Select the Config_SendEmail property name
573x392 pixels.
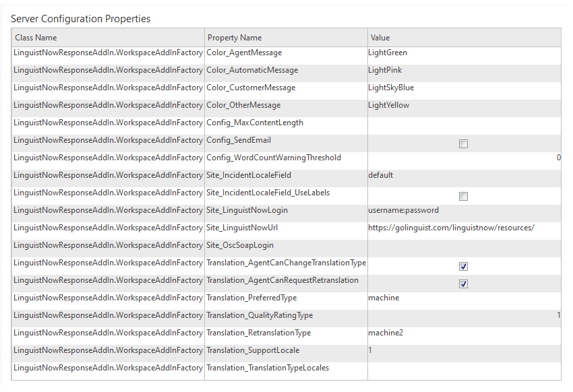[x=239, y=140]
